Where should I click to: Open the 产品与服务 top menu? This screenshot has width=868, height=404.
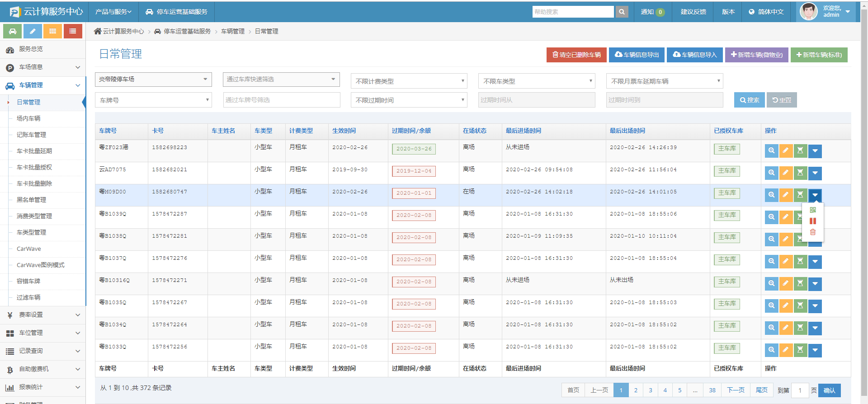[x=113, y=12]
